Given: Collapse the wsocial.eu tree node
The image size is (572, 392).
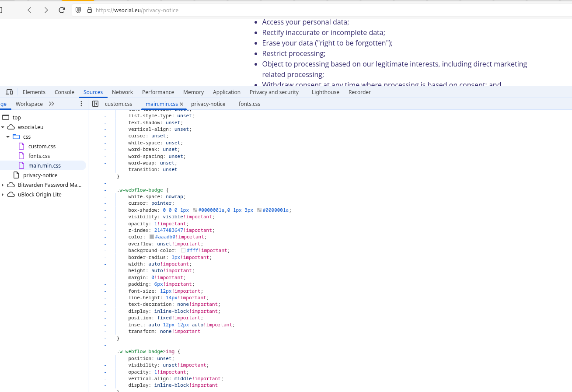Looking at the screenshot, I should 3,127.
